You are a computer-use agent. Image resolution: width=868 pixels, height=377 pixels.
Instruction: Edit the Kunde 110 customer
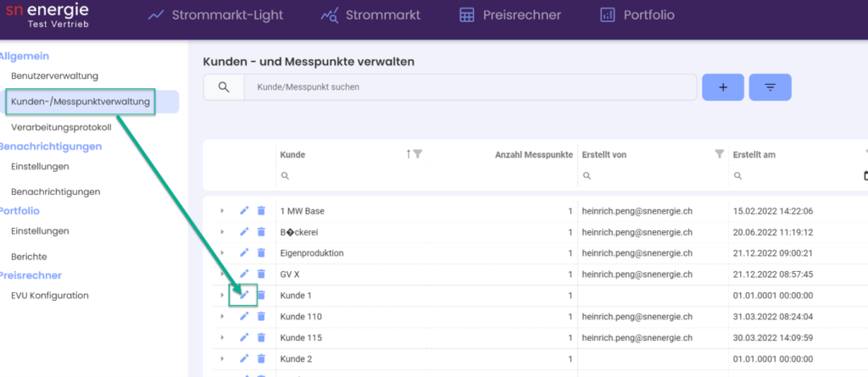tap(244, 316)
